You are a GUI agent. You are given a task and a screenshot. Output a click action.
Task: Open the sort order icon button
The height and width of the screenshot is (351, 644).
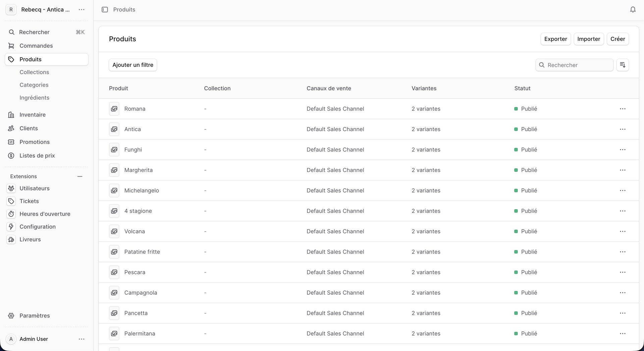click(623, 65)
